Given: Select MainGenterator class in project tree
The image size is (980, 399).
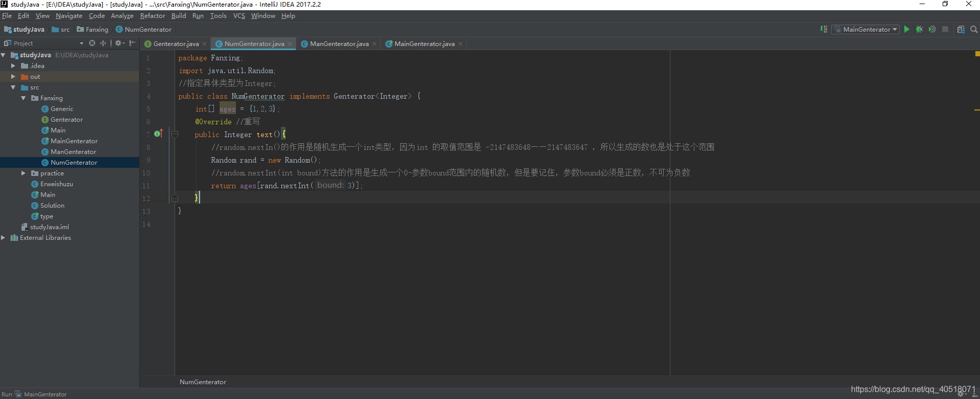Looking at the screenshot, I should click(x=74, y=141).
